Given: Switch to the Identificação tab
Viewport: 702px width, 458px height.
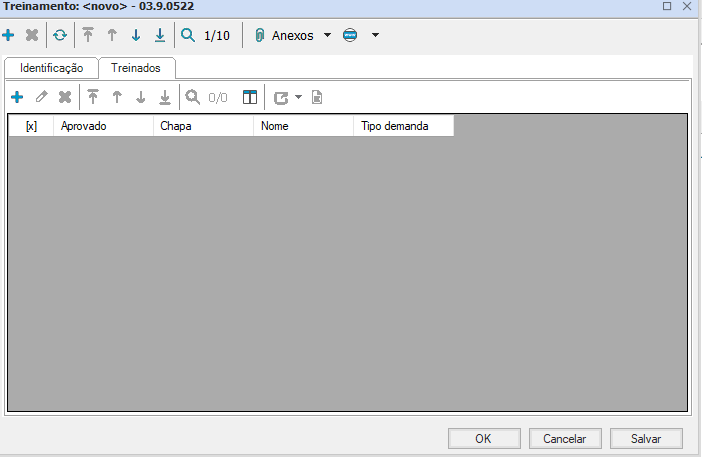Looking at the screenshot, I should [51, 68].
